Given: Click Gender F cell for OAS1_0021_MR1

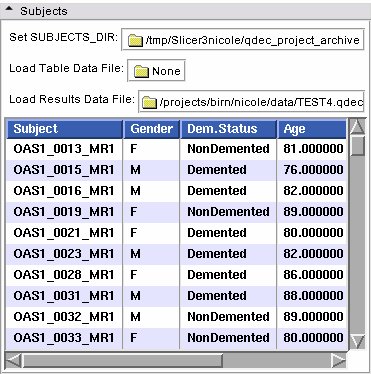Looking at the screenshot, I should [152, 233].
